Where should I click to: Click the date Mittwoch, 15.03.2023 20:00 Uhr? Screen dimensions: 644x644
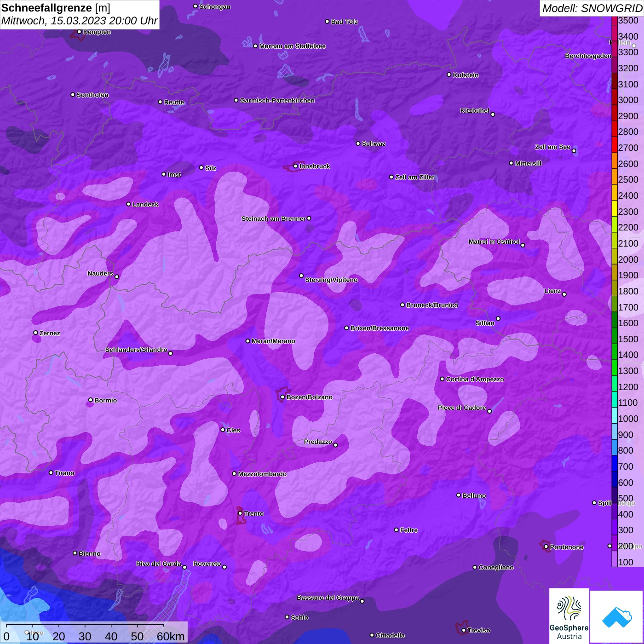[x=80, y=21]
